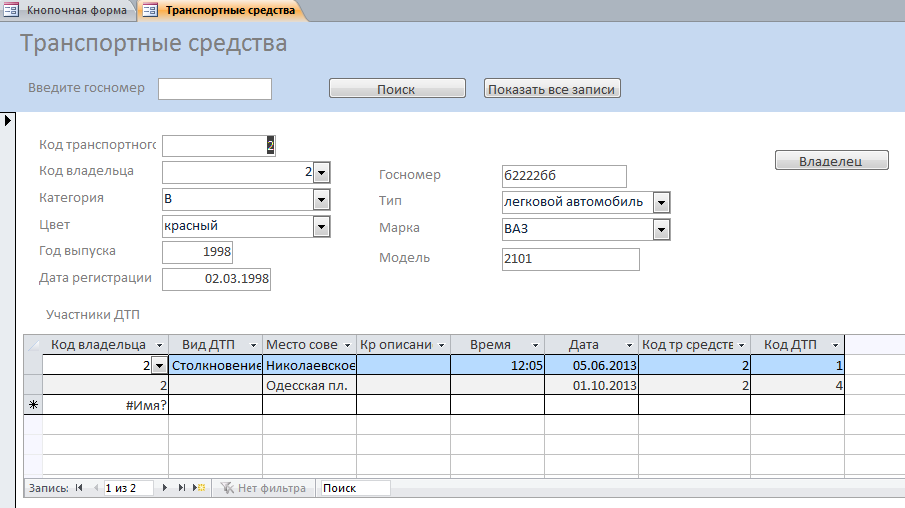Open Код ДТП column filter arrow
905x508 pixels.
click(x=835, y=345)
